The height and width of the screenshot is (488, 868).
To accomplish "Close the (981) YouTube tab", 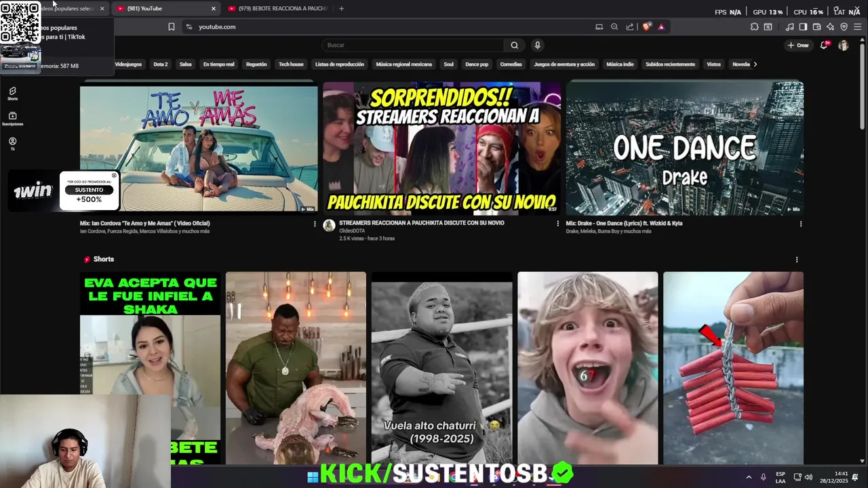I will pyautogui.click(x=214, y=9).
